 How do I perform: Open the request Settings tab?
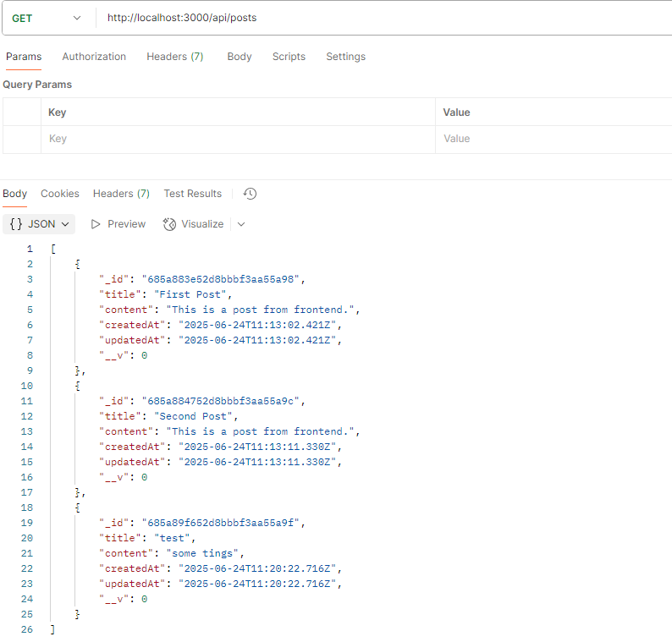coord(345,57)
